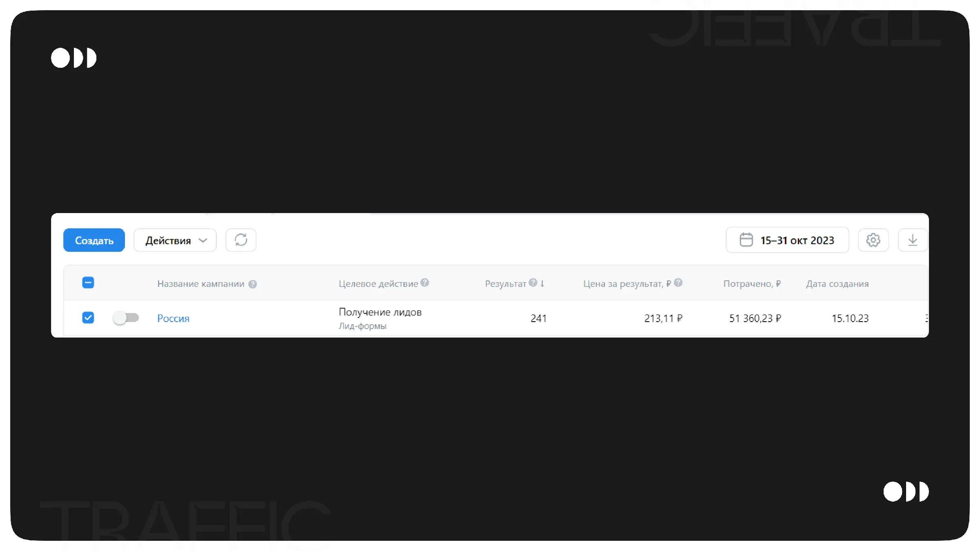Click the Создать button

point(94,240)
